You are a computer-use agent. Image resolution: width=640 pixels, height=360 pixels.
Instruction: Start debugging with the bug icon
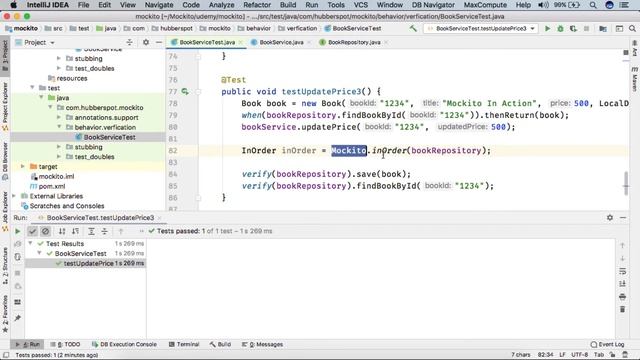tap(560, 29)
